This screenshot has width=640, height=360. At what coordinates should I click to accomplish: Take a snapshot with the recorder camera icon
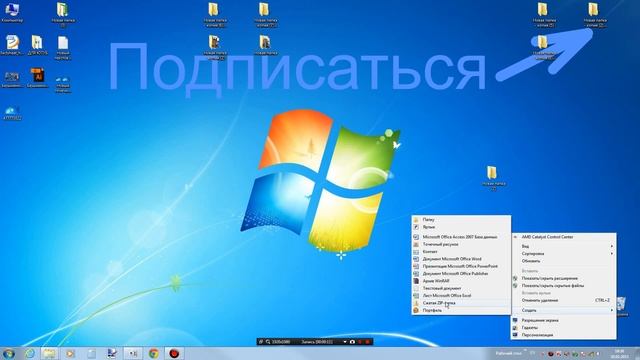tap(352, 342)
